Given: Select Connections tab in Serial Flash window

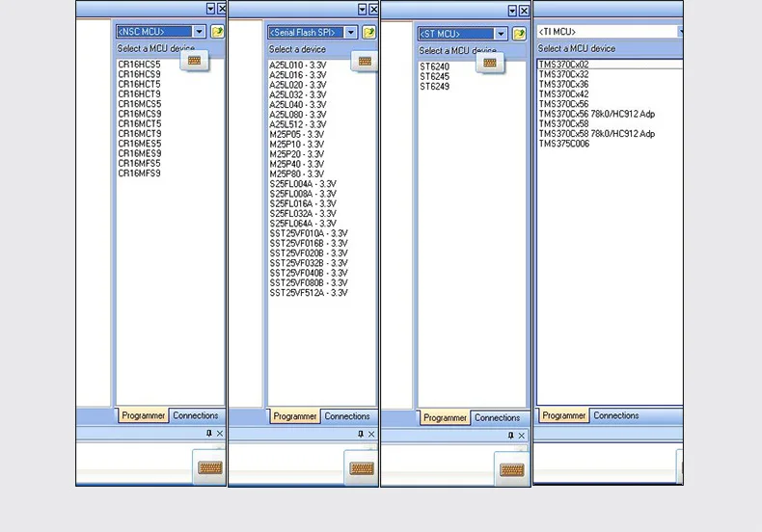Looking at the screenshot, I should click(347, 416).
